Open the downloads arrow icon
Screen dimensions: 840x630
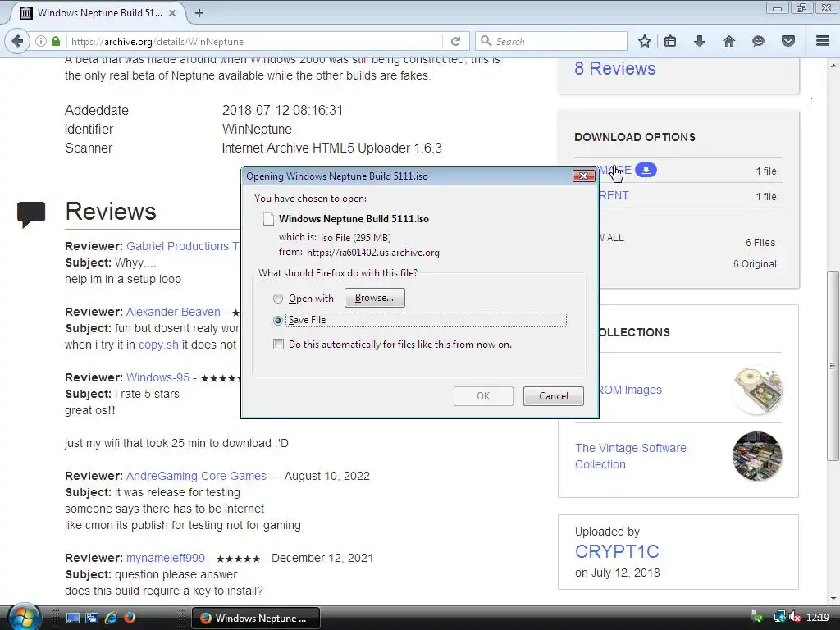[700, 41]
